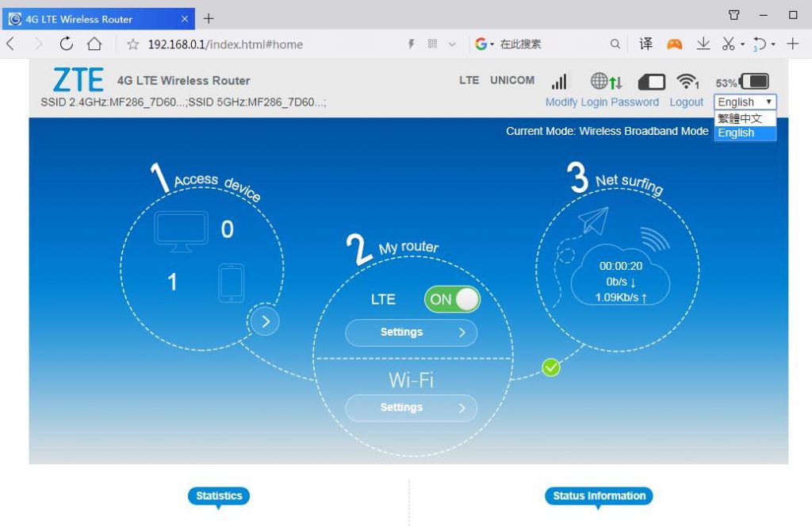Image resolution: width=812 pixels, height=527 pixels.
Task: Expand the Access device circle arrow
Action: click(x=265, y=321)
